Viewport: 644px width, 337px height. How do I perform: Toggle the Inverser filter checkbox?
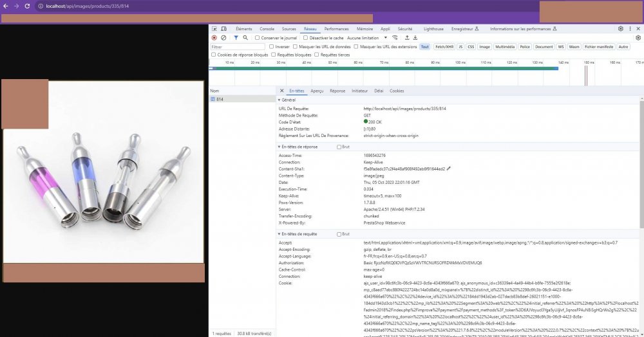272,47
